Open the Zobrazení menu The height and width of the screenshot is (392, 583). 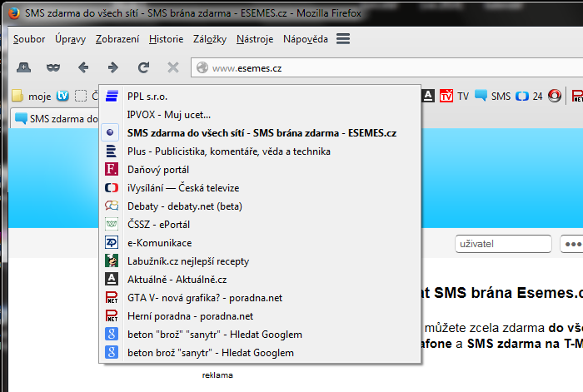click(x=117, y=39)
